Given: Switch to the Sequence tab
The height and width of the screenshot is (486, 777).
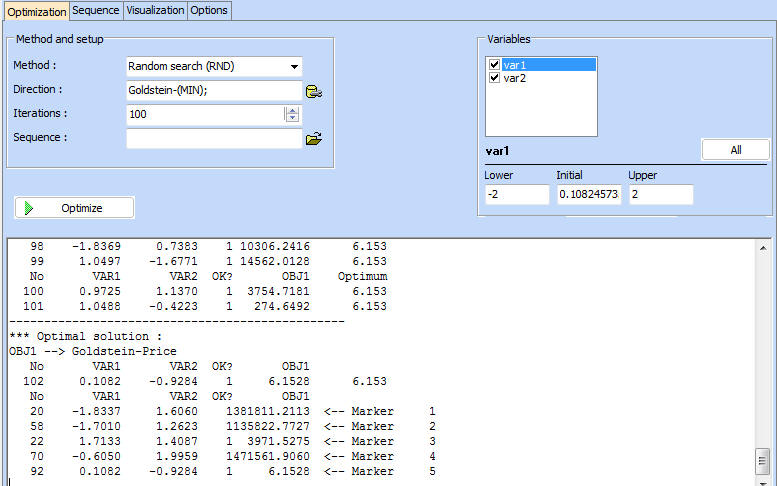Looking at the screenshot, I should (96, 10).
